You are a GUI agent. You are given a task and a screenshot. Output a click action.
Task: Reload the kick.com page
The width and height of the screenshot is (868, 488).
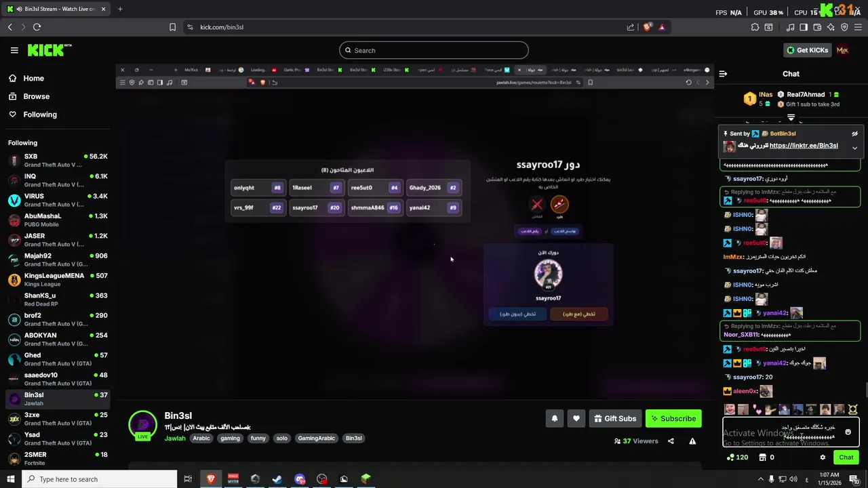point(37,27)
